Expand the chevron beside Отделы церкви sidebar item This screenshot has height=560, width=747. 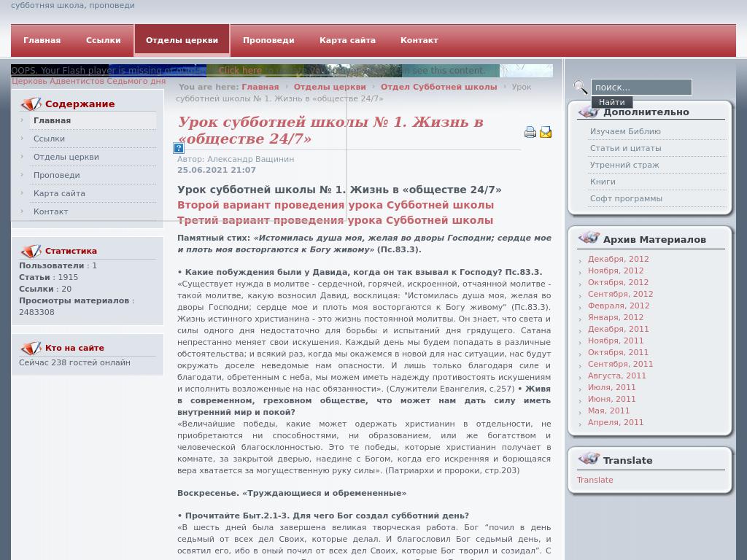coord(23,157)
